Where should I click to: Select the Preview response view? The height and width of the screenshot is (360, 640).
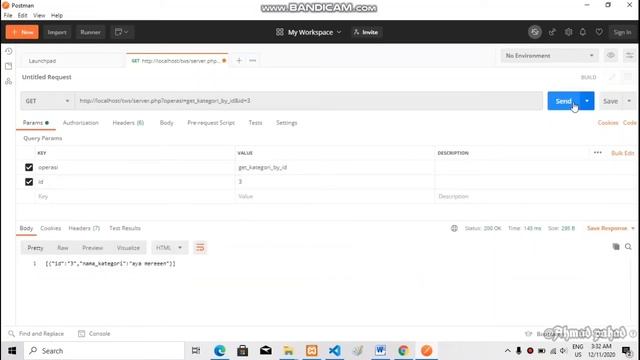93,248
